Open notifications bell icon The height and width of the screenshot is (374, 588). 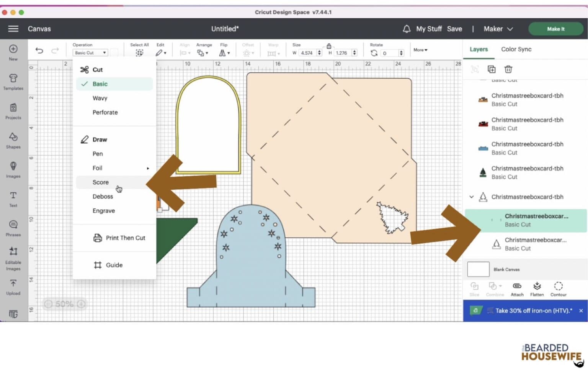tap(407, 29)
